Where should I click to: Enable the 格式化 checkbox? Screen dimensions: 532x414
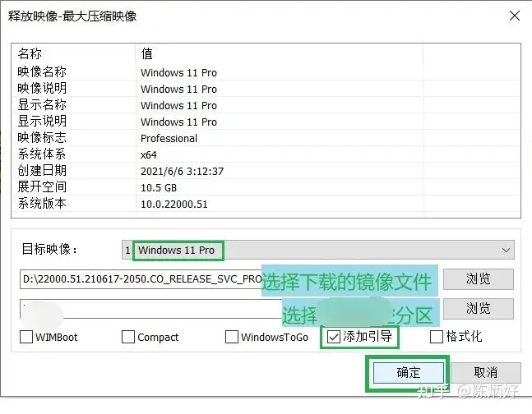pos(437,337)
